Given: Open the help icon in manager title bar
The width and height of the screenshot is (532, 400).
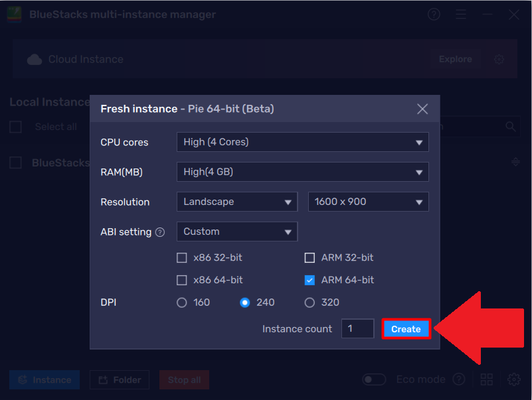Looking at the screenshot, I should point(434,14).
